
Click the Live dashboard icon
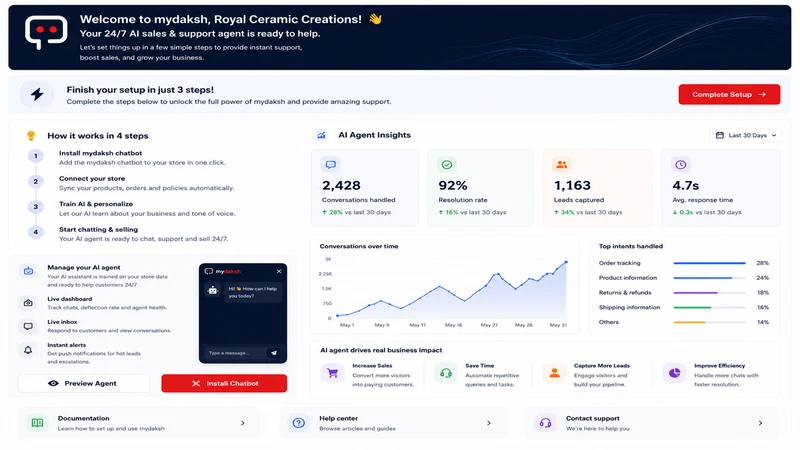click(28, 303)
